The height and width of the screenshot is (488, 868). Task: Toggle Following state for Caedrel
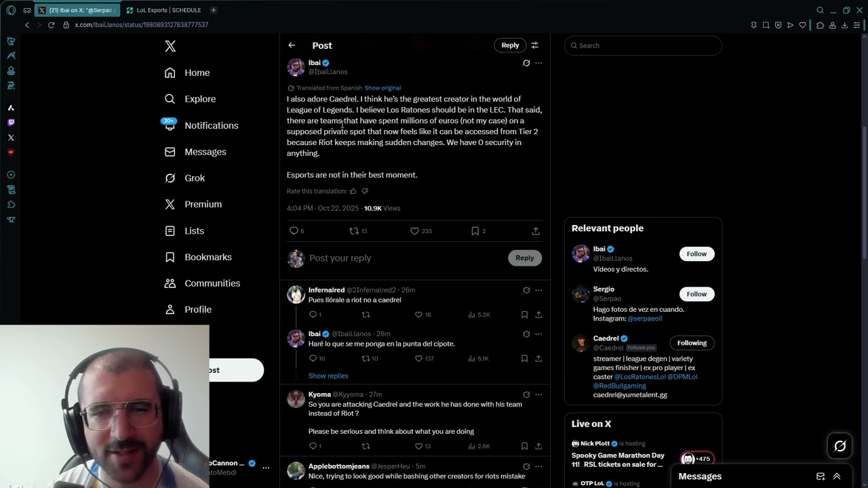(x=692, y=343)
